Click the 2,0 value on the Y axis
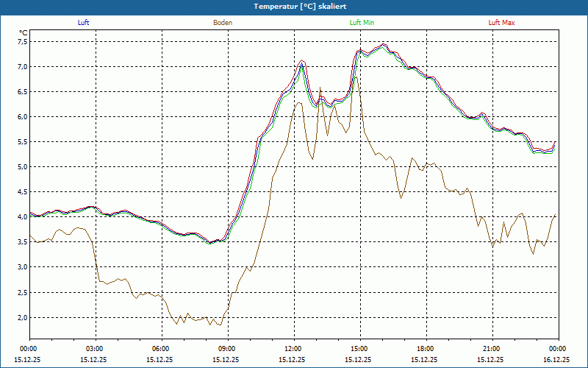588x368 pixels. pyautogui.click(x=23, y=318)
